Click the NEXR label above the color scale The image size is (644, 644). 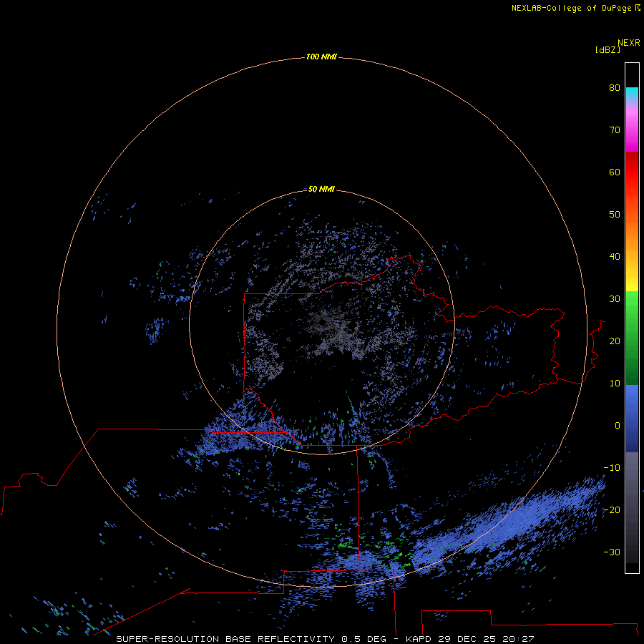click(628, 43)
